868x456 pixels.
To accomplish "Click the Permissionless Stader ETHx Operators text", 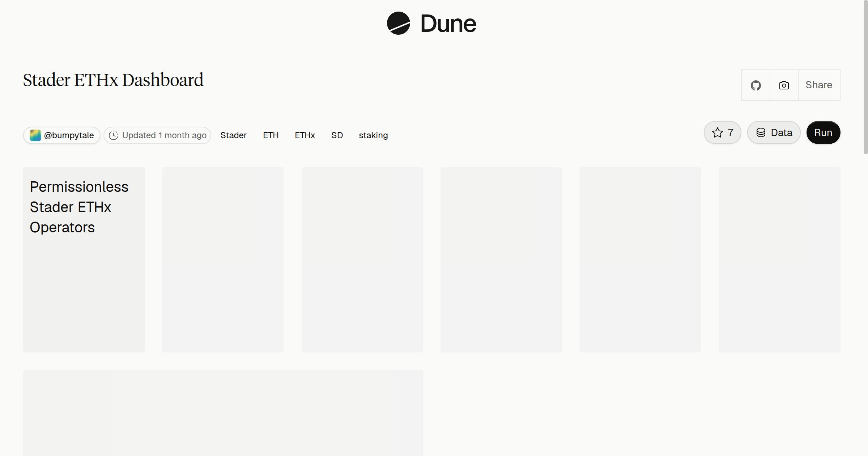I will point(79,207).
